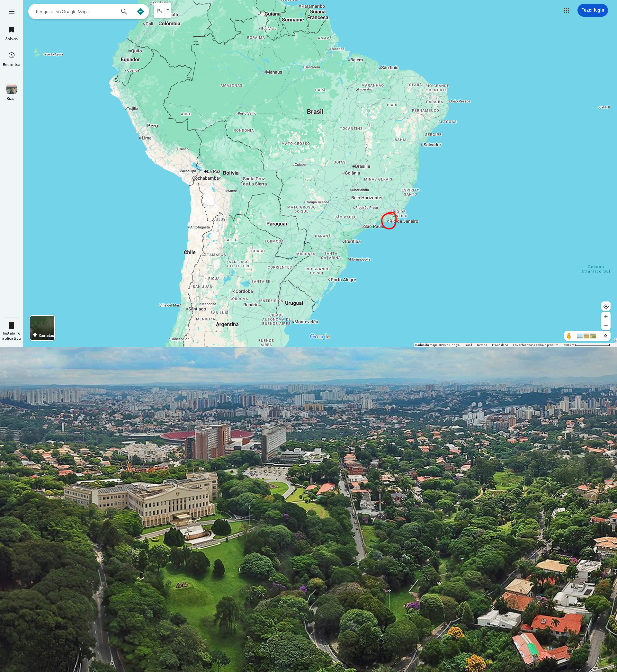
Task: Click the São Luís city label
Action: 389,68
